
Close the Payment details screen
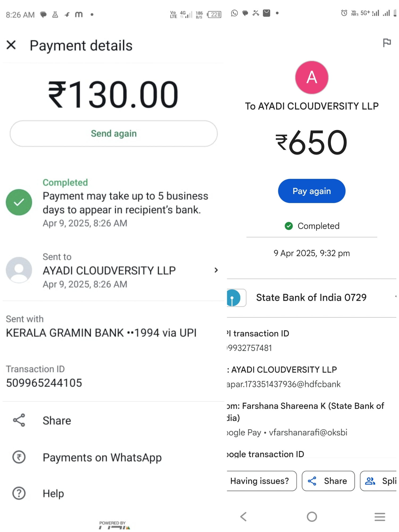pos(11,45)
